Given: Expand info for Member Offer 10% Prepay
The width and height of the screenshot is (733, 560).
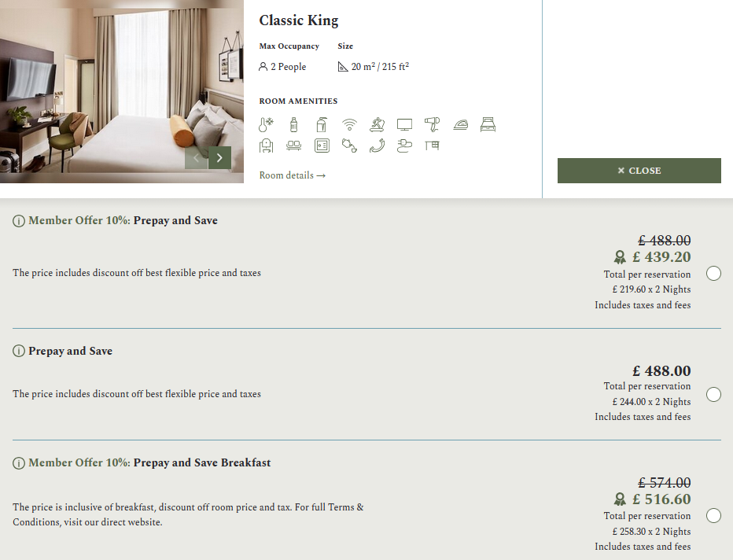Looking at the screenshot, I should (x=18, y=221).
